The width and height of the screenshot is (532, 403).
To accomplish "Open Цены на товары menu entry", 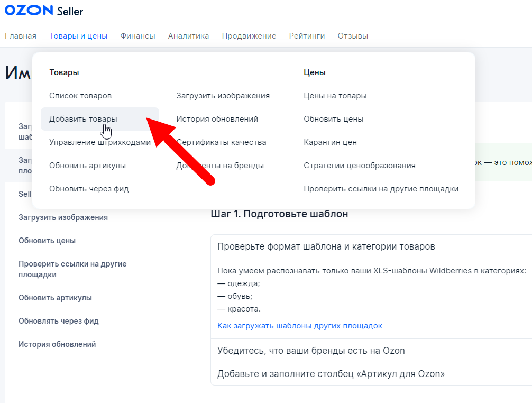I will [335, 96].
